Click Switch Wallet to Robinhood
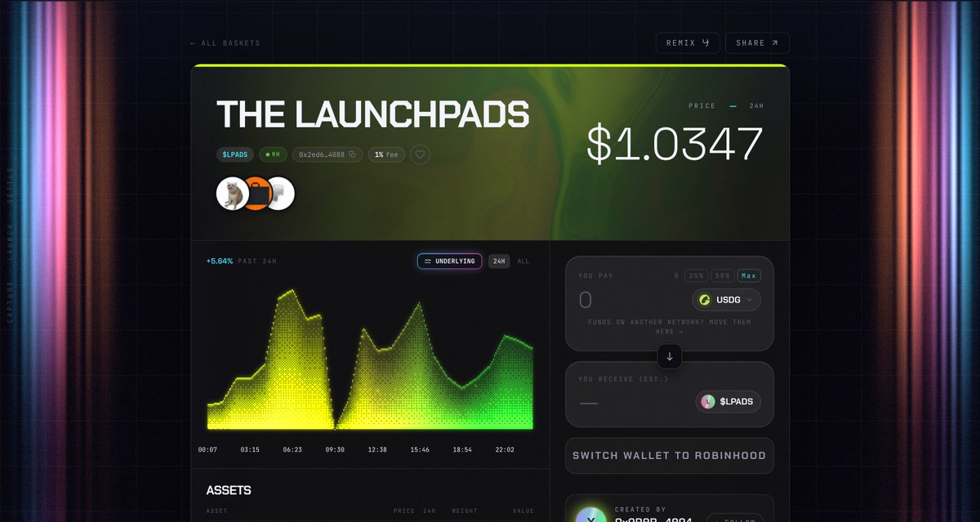Image resolution: width=980 pixels, height=522 pixels. 670,456
